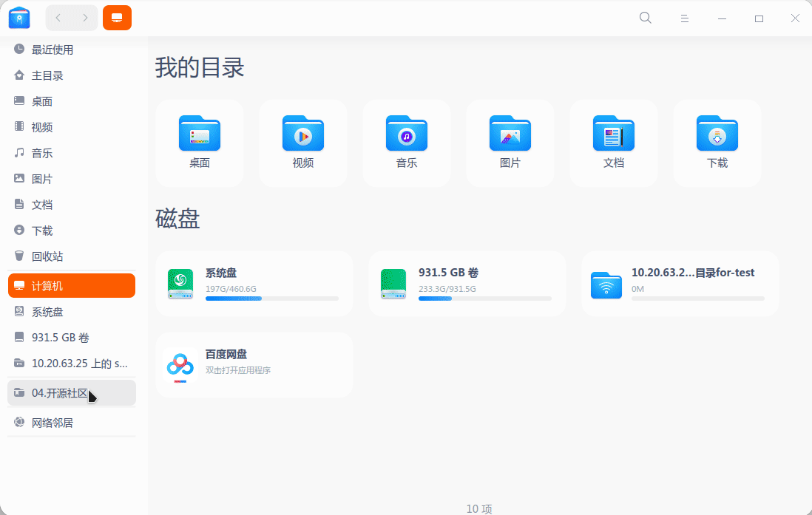Image resolution: width=812 pixels, height=515 pixels.
Task: Open 10.20.63.25 network share in sidebar
Action: (72, 364)
